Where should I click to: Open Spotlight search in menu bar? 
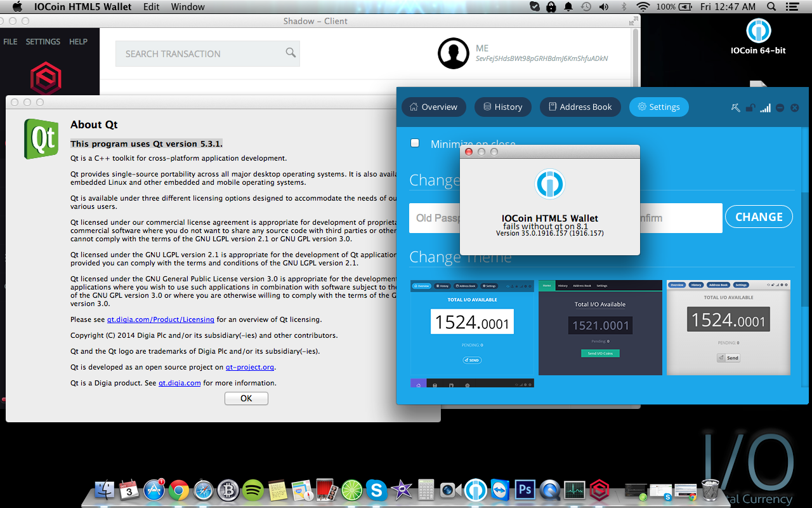(x=771, y=7)
